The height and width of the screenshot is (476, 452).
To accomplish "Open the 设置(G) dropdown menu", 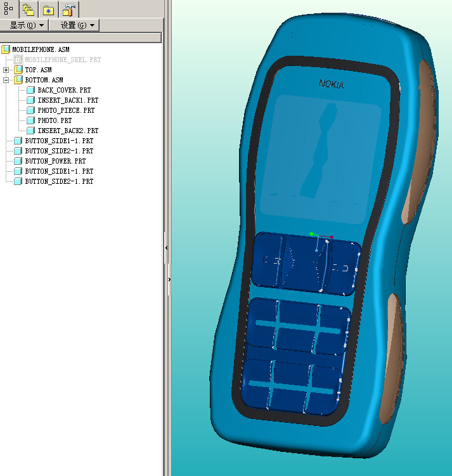I will [x=74, y=25].
